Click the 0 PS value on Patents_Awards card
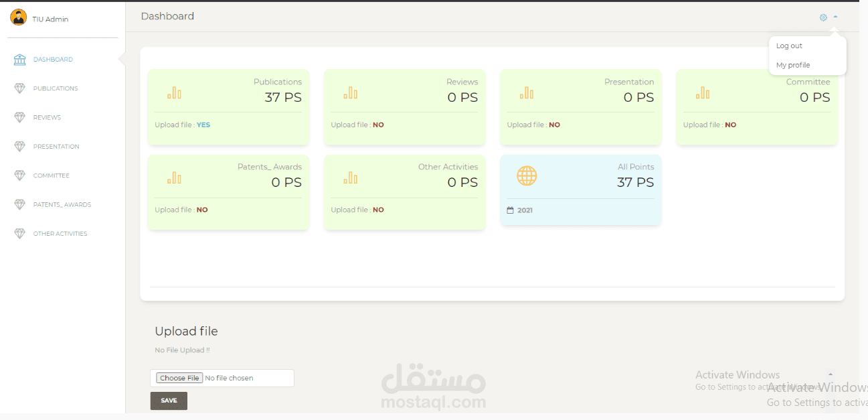Viewport: 868px width, 420px height. [x=286, y=182]
